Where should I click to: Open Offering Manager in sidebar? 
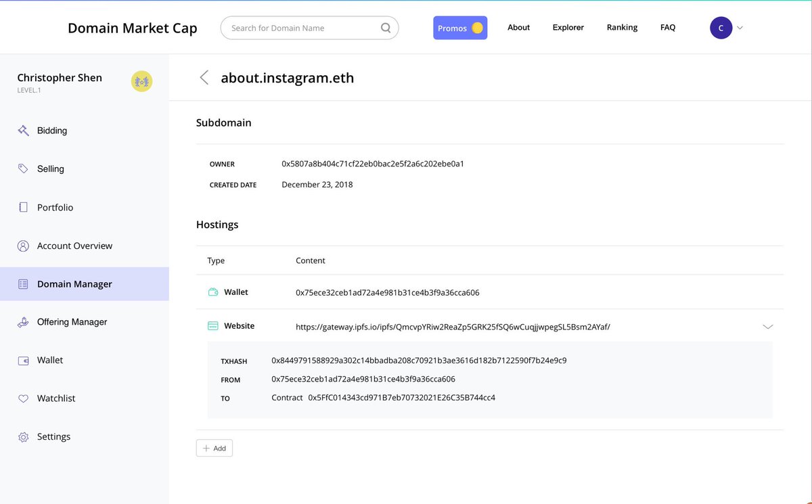click(x=72, y=322)
